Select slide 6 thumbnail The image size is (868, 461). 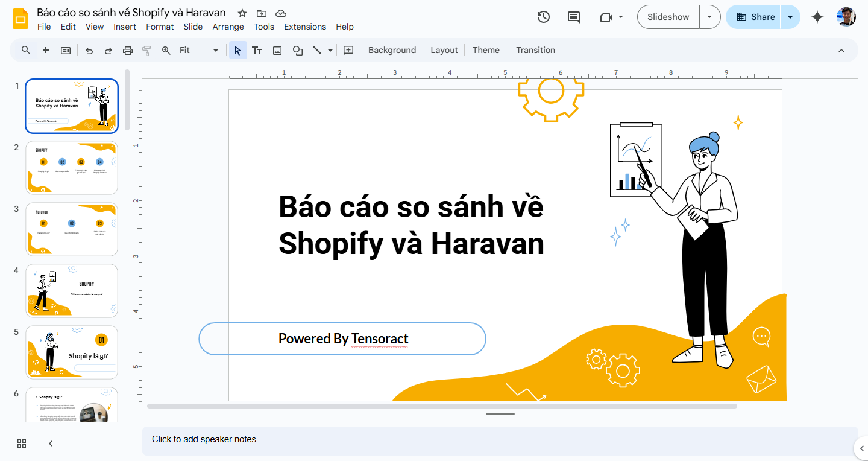coord(72,405)
